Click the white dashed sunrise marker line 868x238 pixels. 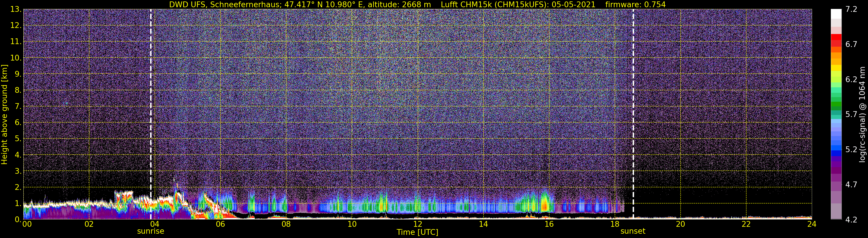coord(151,114)
